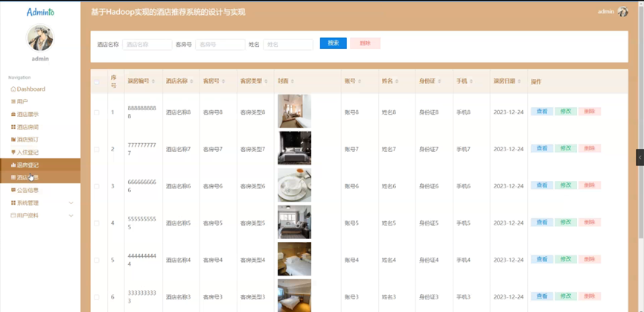Click cell 客房类型8
Image resolution: width=644 pixels, height=312 pixels.
point(253,112)
